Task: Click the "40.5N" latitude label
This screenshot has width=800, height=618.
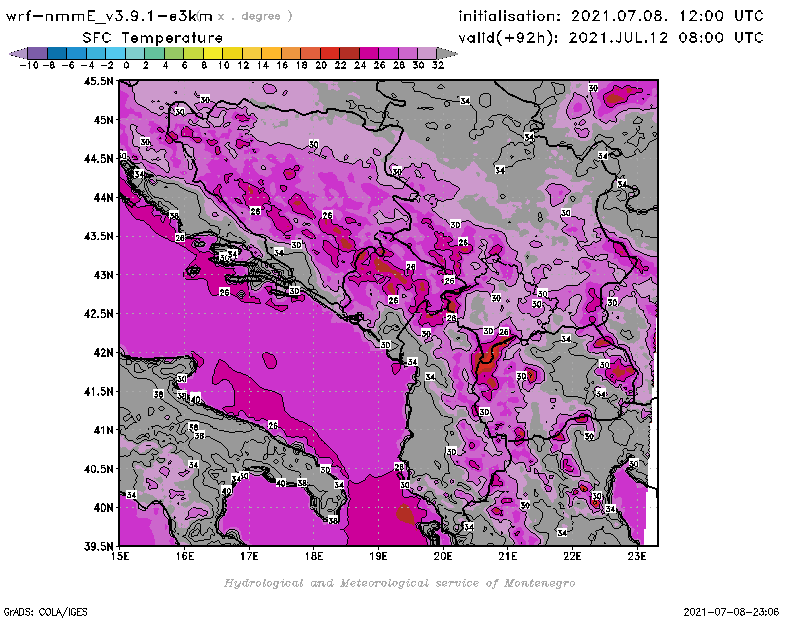Action: coord(98,468)
